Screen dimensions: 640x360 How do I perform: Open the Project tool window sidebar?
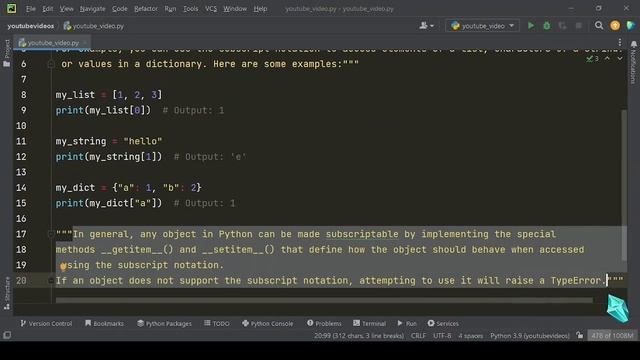[x=7, y=53]
